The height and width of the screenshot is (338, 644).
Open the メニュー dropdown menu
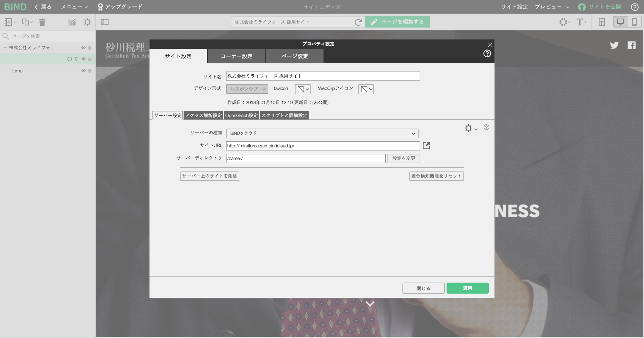74,7
